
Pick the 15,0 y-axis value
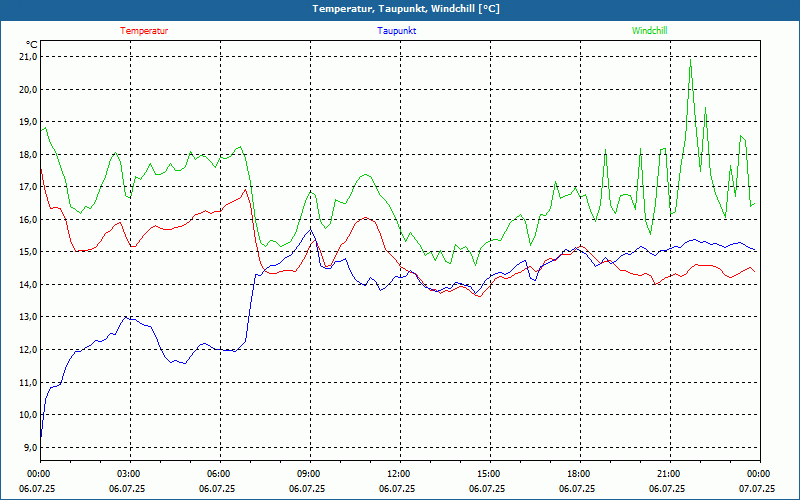27,252
